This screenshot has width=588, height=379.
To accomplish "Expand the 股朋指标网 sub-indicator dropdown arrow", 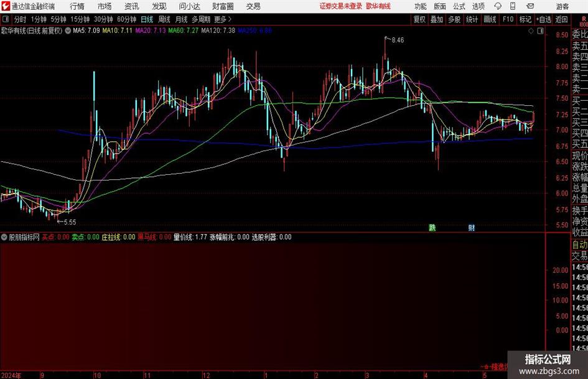I will [x=4, y=237].
